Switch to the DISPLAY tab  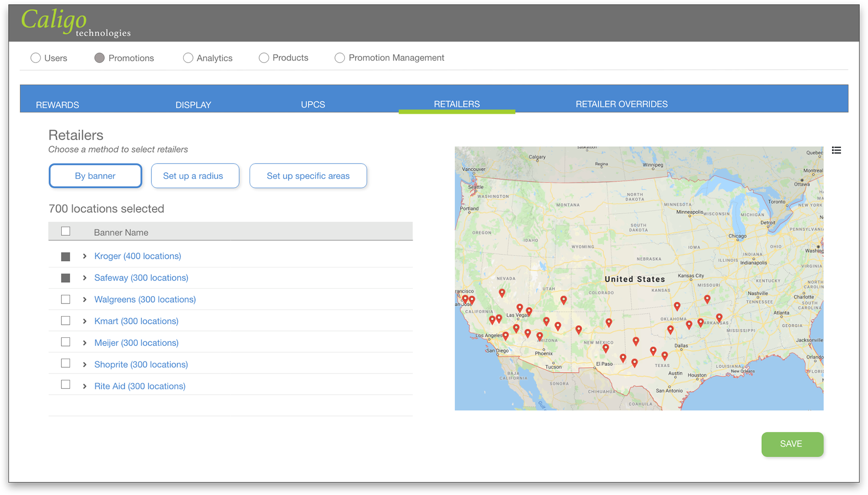pos(193,105)
